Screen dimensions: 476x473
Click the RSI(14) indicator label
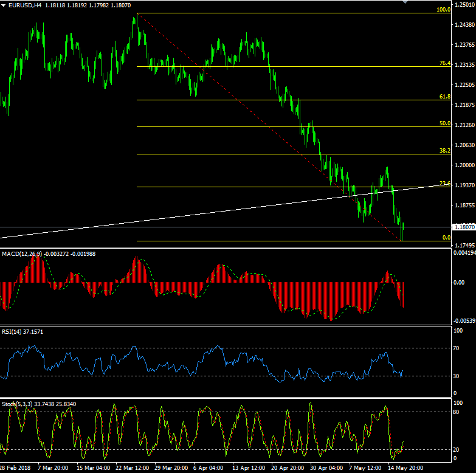pyautogui.click(x=12, y=331)
